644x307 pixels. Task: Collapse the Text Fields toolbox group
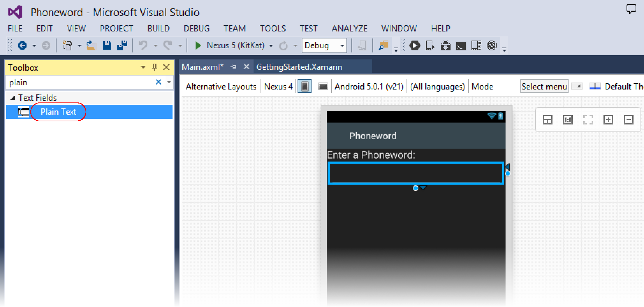13,98
